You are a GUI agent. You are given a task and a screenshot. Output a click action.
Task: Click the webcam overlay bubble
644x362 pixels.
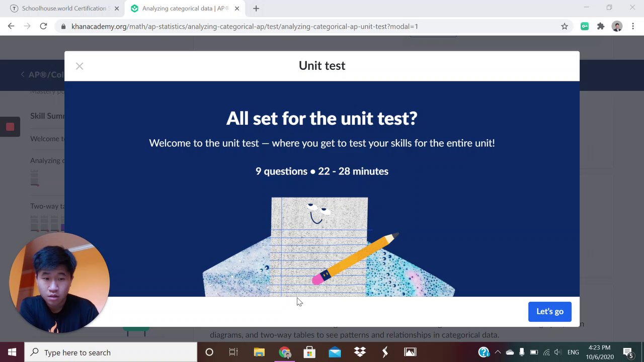[59, 283]
